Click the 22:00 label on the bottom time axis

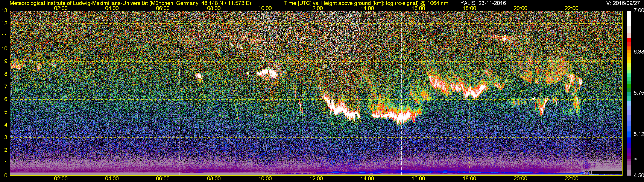click(x=571, y=179)
